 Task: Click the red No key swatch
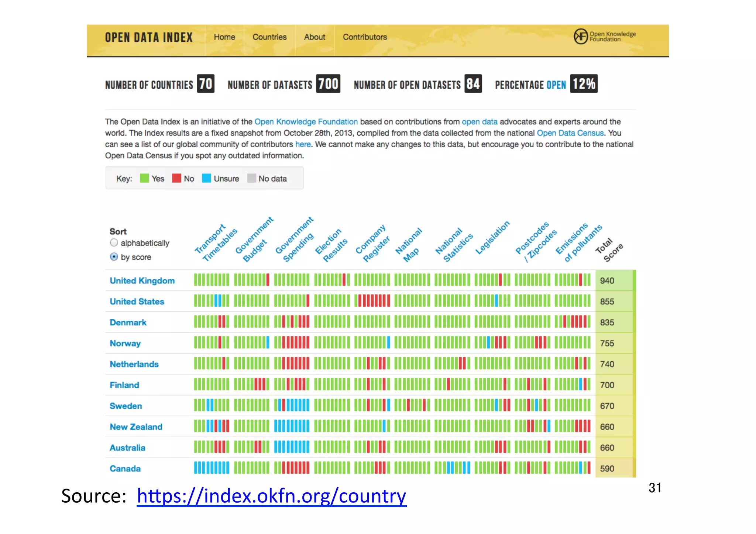(176, 178)
